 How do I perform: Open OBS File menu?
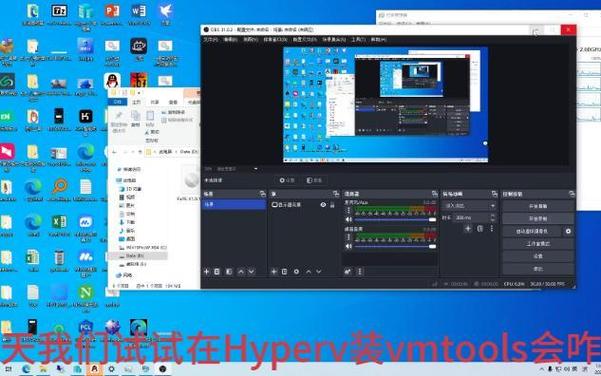210,39
